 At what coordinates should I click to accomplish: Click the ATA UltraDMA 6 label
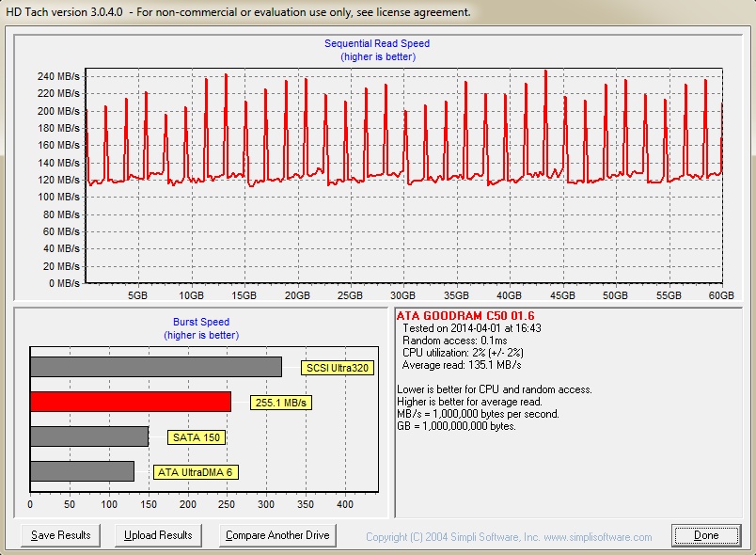pyautogui.click(x=196, y=472)
